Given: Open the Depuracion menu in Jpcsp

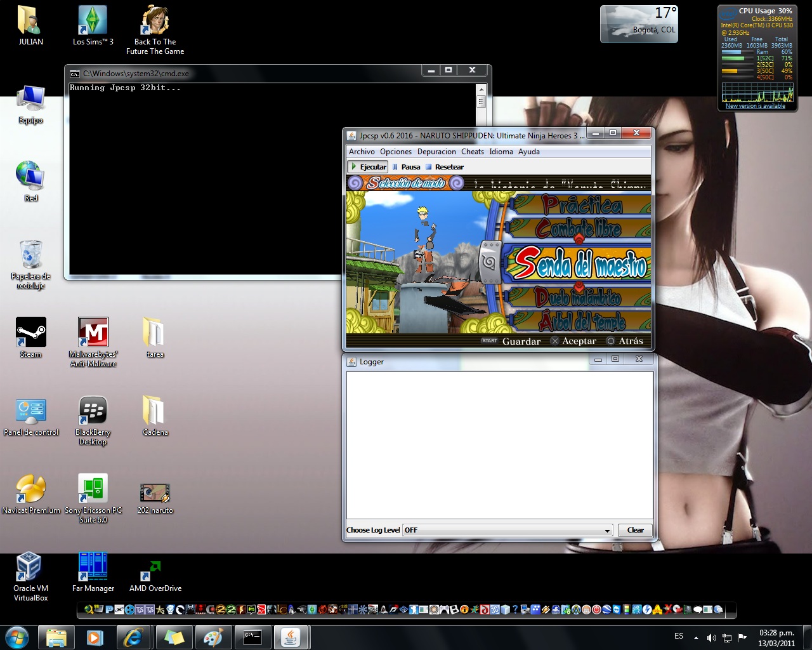Looking at the screenshot, I should click(436, 152).
